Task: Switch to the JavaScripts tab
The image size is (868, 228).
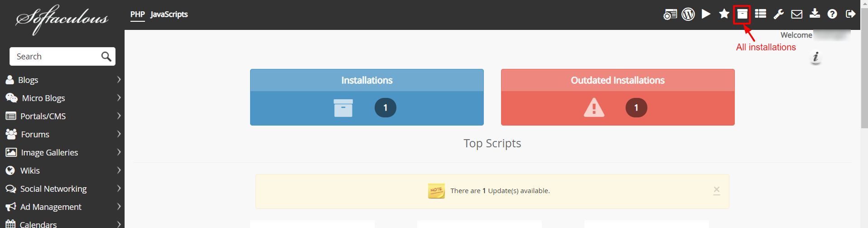Action: 169,15
